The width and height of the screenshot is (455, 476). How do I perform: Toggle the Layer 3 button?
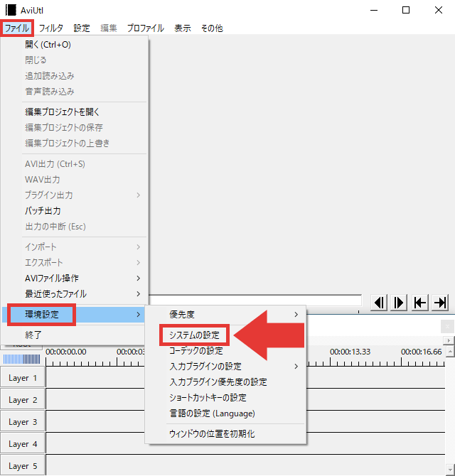coord(23,422)
